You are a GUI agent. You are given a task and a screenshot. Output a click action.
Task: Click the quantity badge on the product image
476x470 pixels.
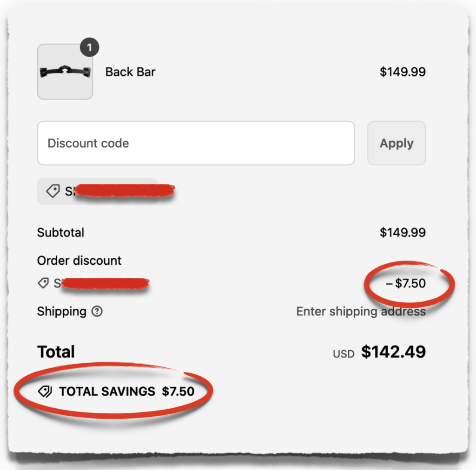89,47
